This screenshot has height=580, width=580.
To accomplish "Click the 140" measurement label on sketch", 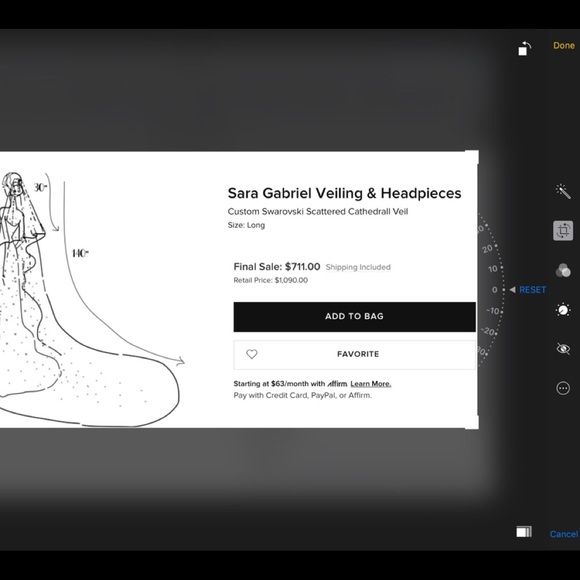I will pos(80,253).
